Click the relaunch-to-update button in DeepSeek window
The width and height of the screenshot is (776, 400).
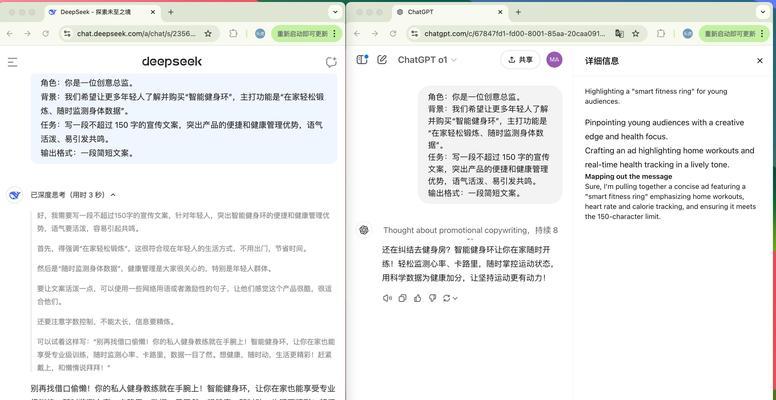[x=306, y=34]
